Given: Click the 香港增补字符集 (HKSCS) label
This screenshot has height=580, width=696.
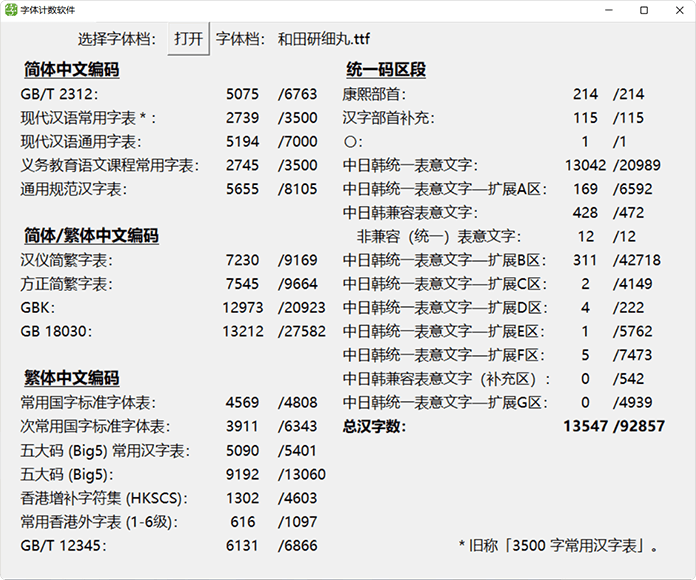Looking at the screenshot, I should tap(104, 499).
